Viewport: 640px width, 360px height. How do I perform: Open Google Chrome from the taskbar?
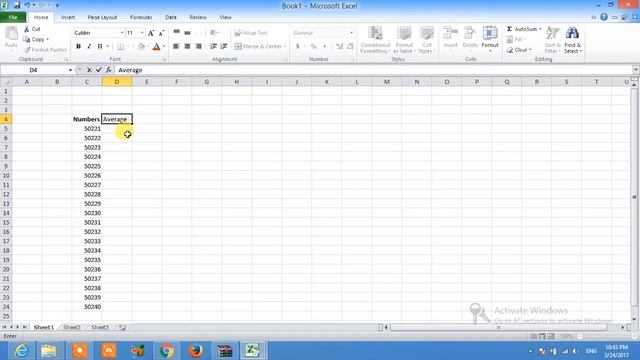pos(167,351)
